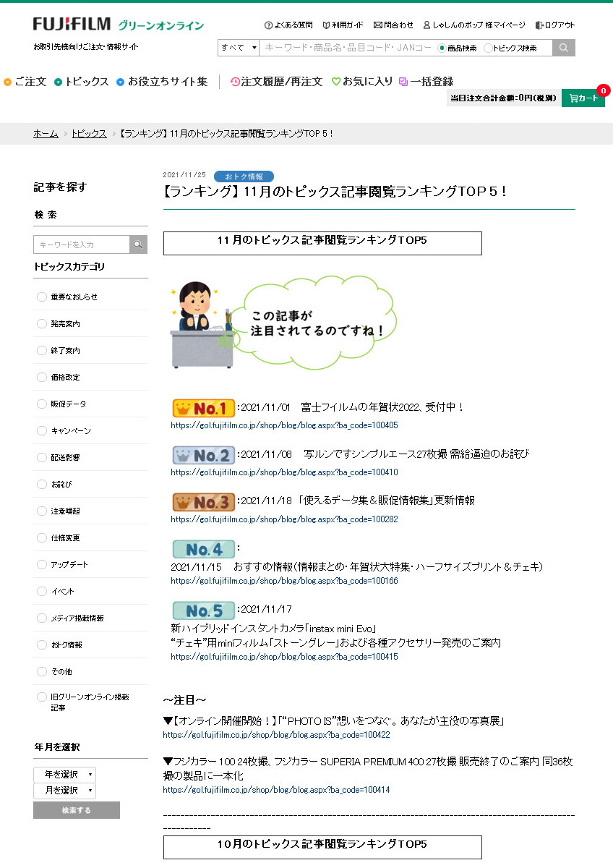Select the キャンペーン category radio
This screenshot has height=868, width=613.
point(41,431)
